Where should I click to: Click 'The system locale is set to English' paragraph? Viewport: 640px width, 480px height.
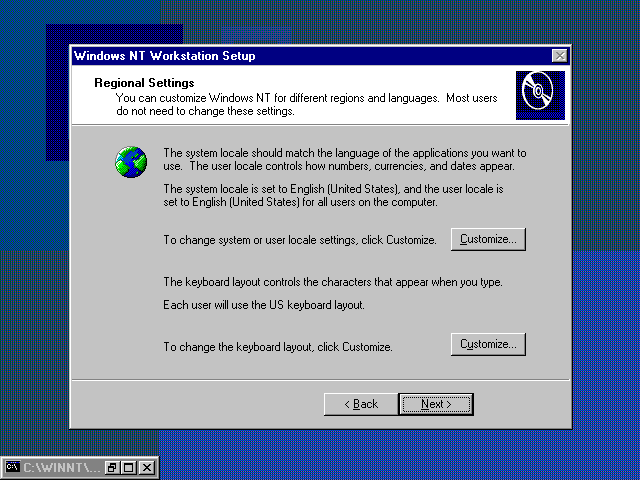[x=333, y=196]
